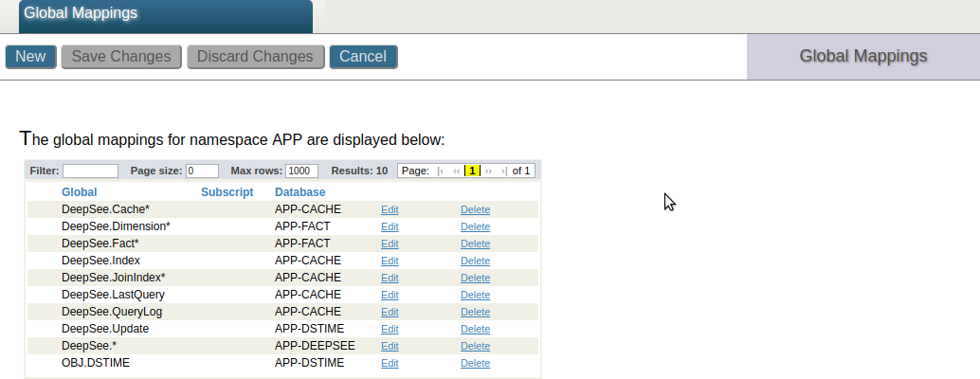980x379 pixels.
Task: Jump to last page pager icon
Action: tap(503, 171)
